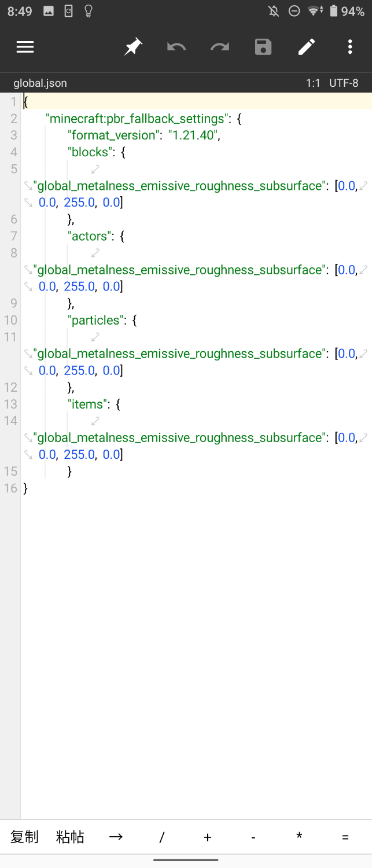Image resolution: width=372 pixels, height=868 pixels.
Task: Tap the UTF-8 encoding indicator
Action: (344, 83)
